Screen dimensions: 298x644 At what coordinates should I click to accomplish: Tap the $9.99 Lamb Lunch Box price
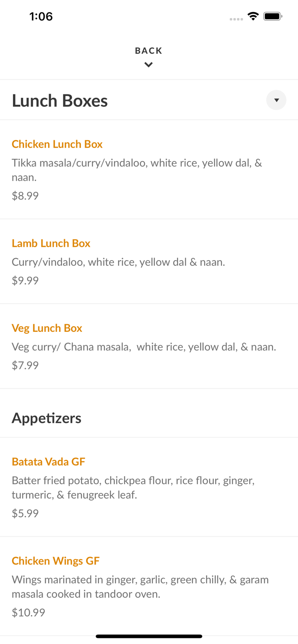(x=25, y=280)
